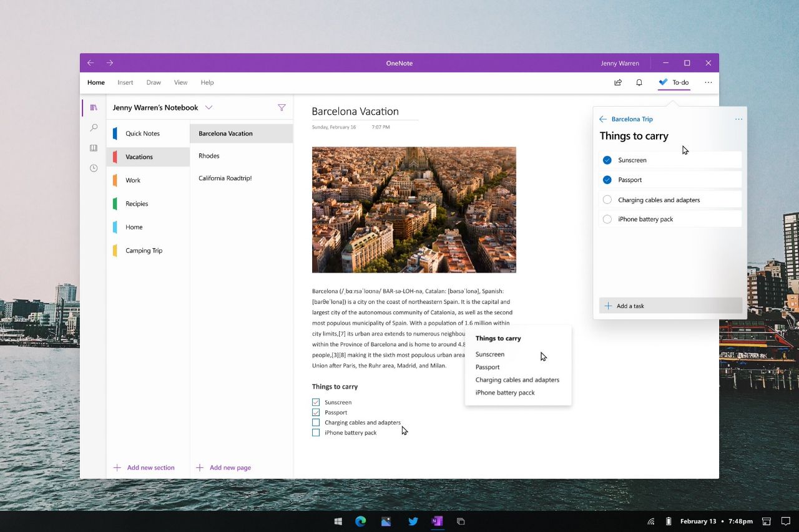
Task: Check Charging cables checkbox in note
Action: (316, 422)
